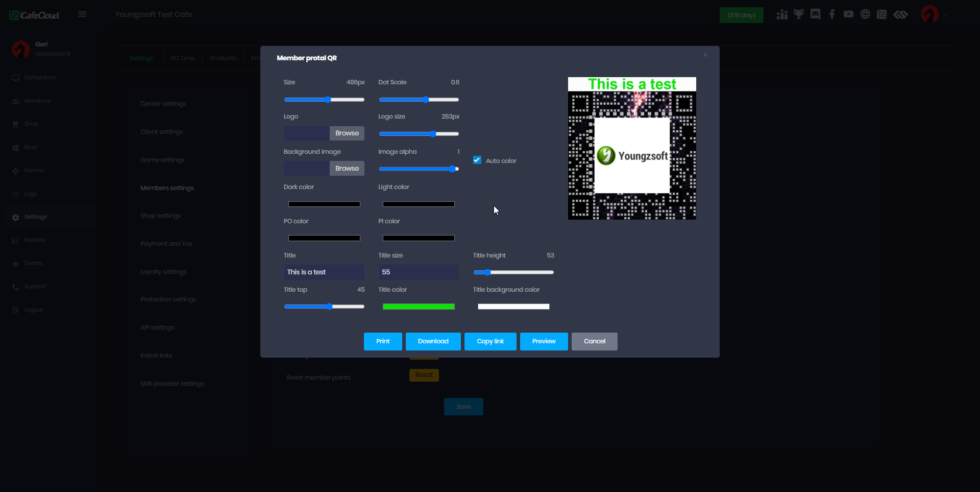
Task: Browse for a Logo file
Action: (x=347, y=133)
